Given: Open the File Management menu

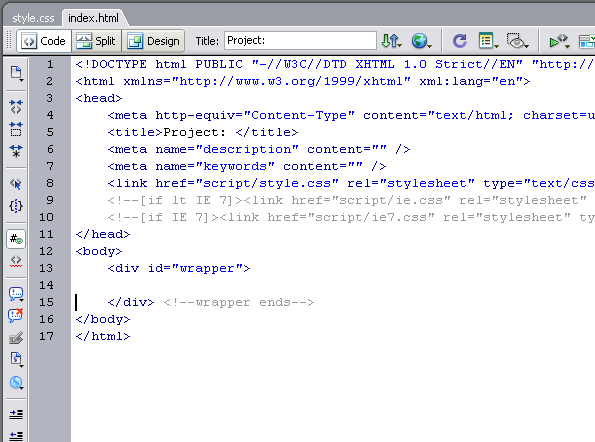Looking at the screenshot, I should click(x=392, y=41).
